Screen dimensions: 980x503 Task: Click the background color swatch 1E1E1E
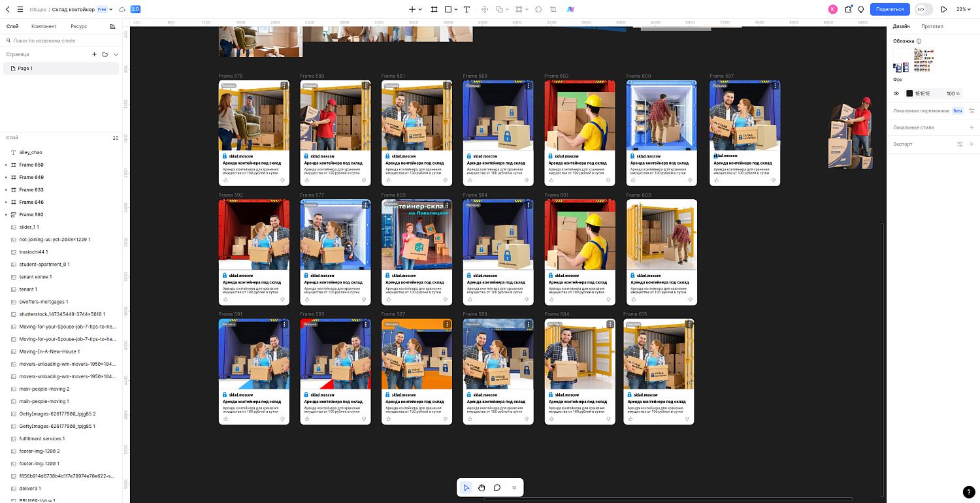coord(909,93)
